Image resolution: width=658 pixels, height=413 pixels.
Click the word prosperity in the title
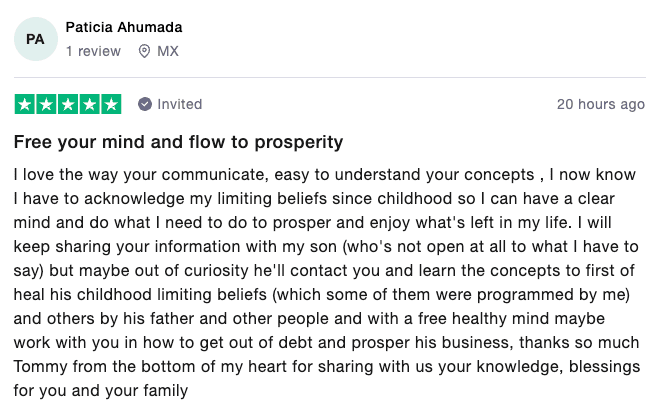point(299,143)
